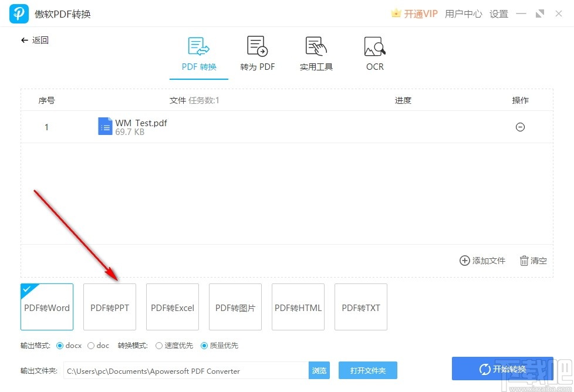Click the WM Test.pdf document icon
This screenshot has width=574, height=392.
[x=105, y=126]
